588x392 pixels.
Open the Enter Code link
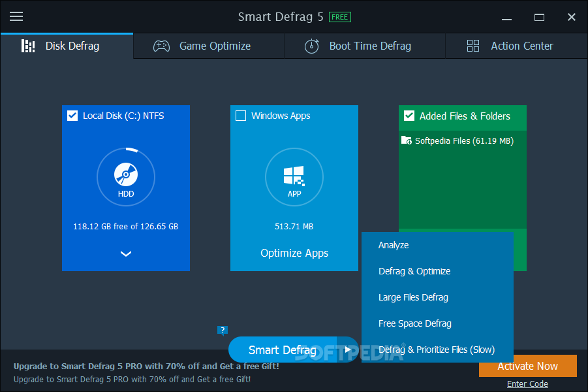click(527, 384)
